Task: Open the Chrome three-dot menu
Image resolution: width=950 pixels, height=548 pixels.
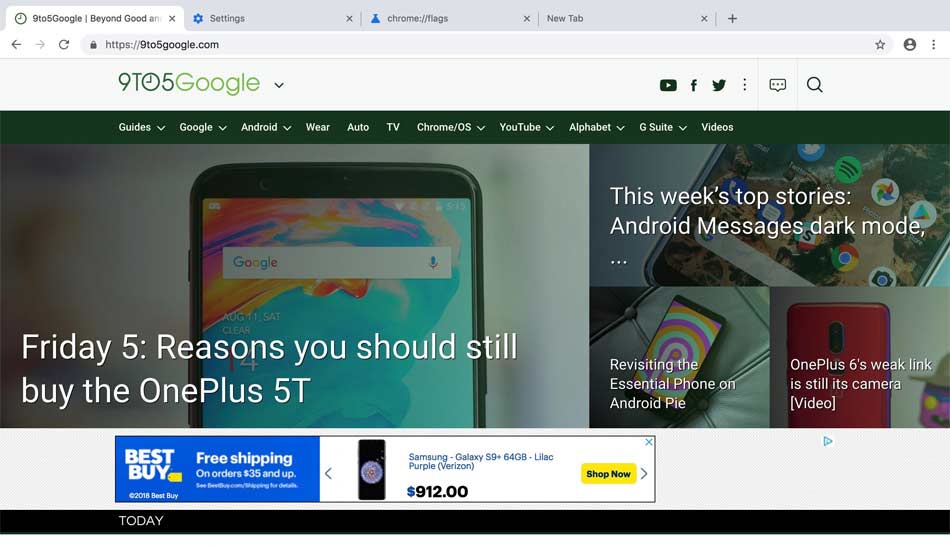Action: (934, 44)
